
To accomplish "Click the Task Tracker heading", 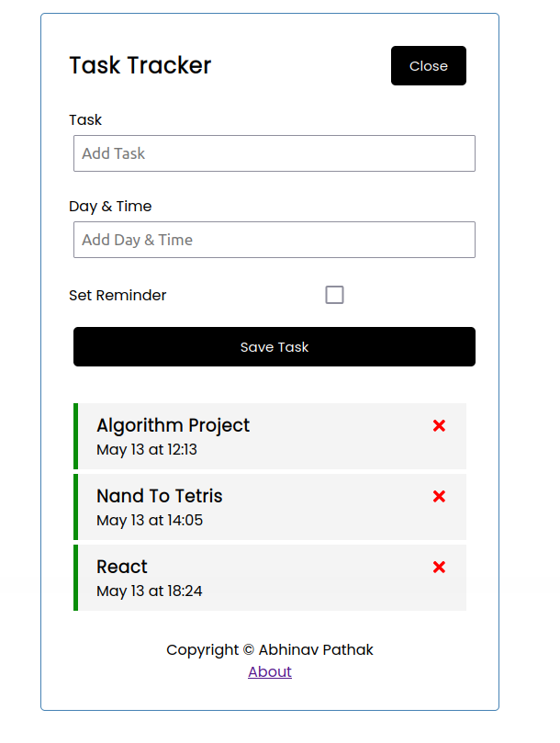I will pyautogui.click(x=140, y=65).
